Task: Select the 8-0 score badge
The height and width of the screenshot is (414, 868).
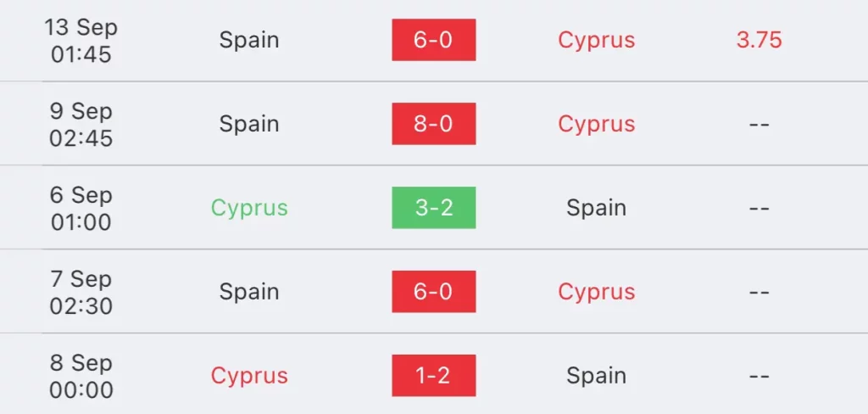Action: point(433,124)
